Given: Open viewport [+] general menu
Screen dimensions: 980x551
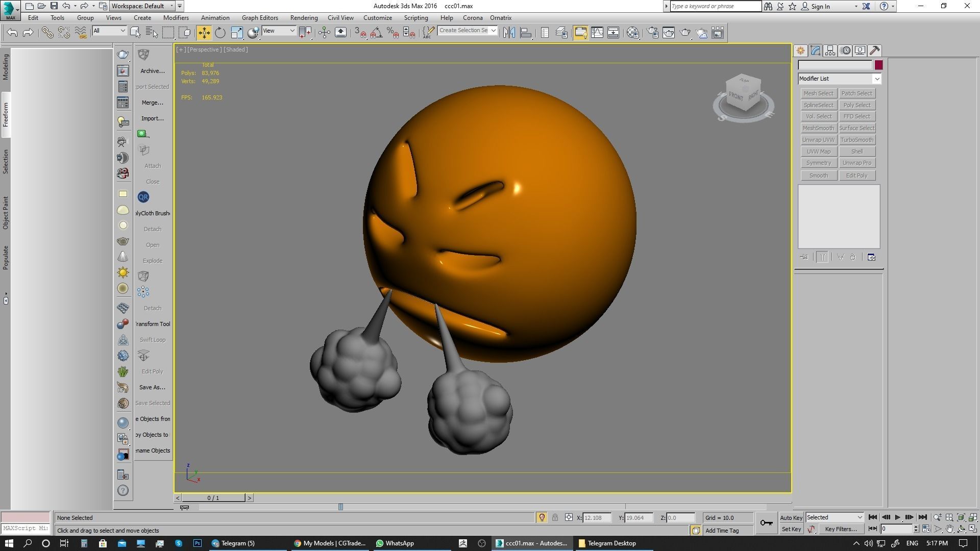Looking at the screenshot, I should (181, 49).
